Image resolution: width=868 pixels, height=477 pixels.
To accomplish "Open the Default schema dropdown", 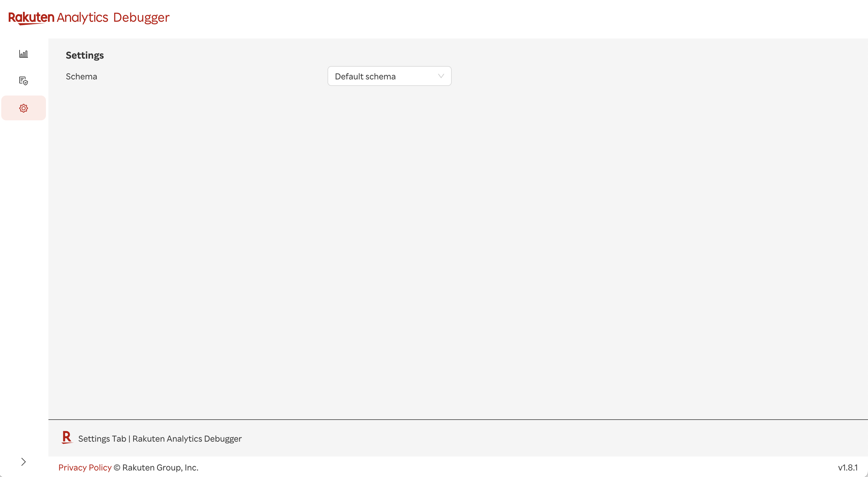I will tap(389, 76).
